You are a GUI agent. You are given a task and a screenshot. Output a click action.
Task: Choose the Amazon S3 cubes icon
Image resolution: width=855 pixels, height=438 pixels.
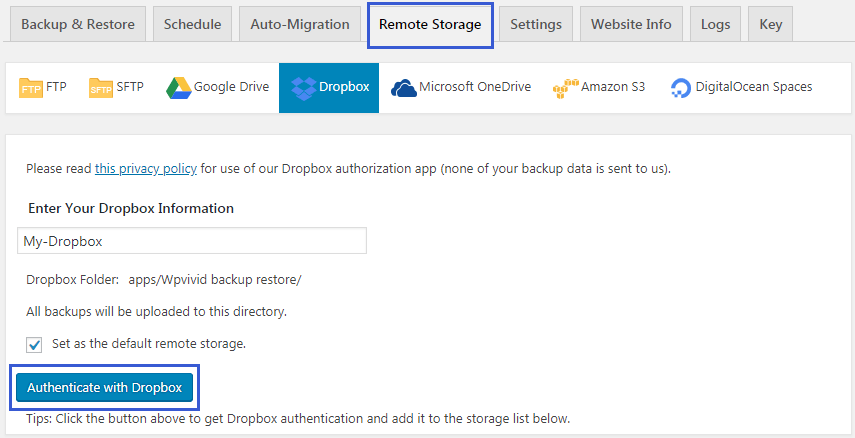(x=565, y=88)
